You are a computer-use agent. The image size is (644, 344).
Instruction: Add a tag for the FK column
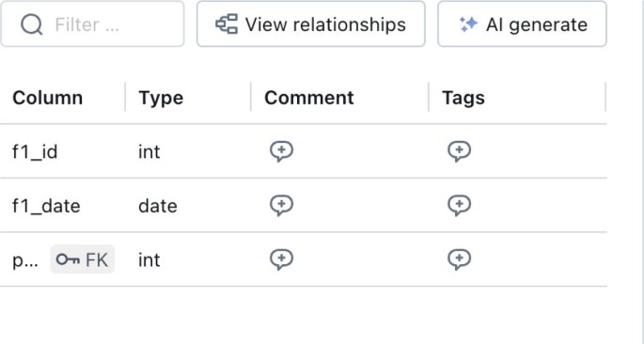tap(459, 259)
